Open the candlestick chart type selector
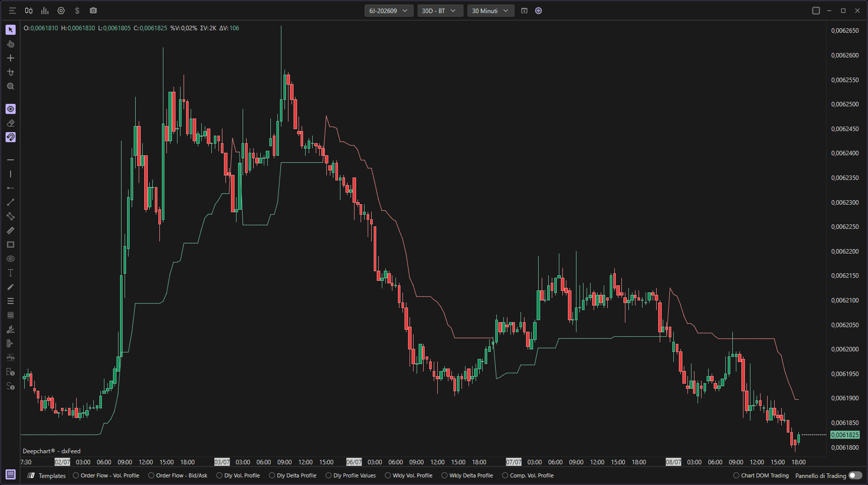Screen dimensions: 868x485 pyautogui.click(x=29, y=11)
